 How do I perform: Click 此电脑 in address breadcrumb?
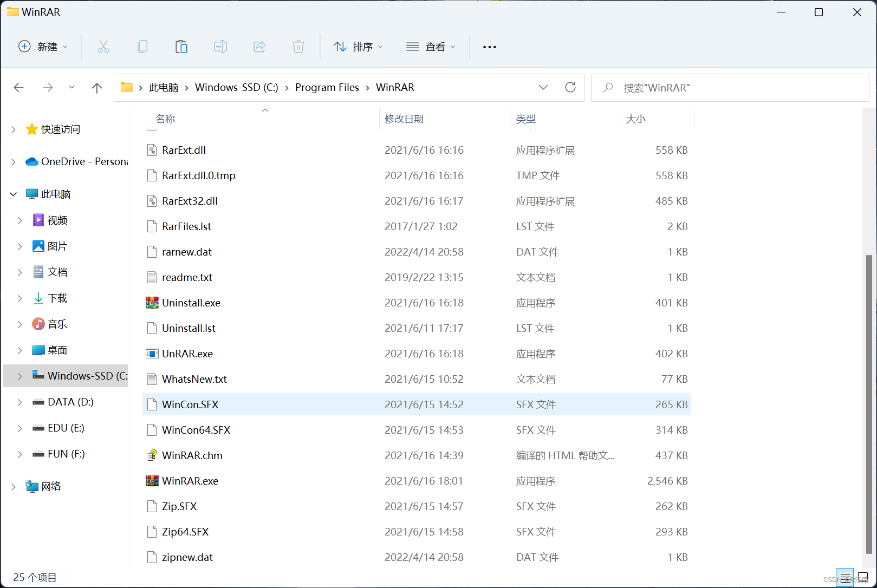point(164,87)
